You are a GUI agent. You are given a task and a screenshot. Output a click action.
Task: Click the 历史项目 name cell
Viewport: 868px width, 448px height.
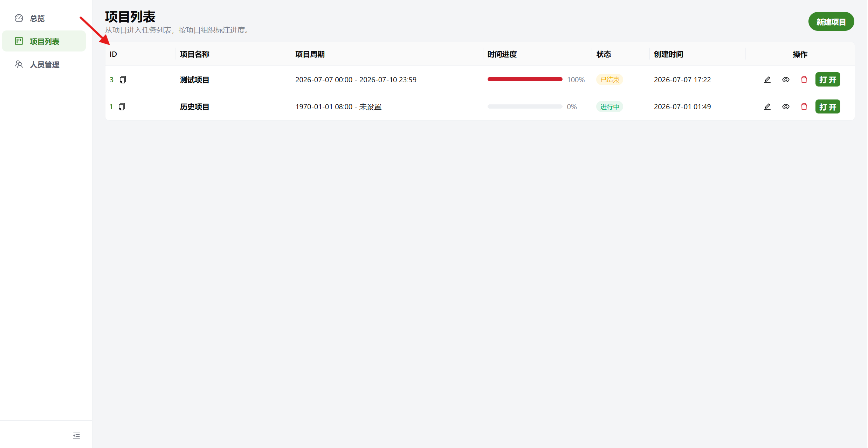click(x=194, y=107)
